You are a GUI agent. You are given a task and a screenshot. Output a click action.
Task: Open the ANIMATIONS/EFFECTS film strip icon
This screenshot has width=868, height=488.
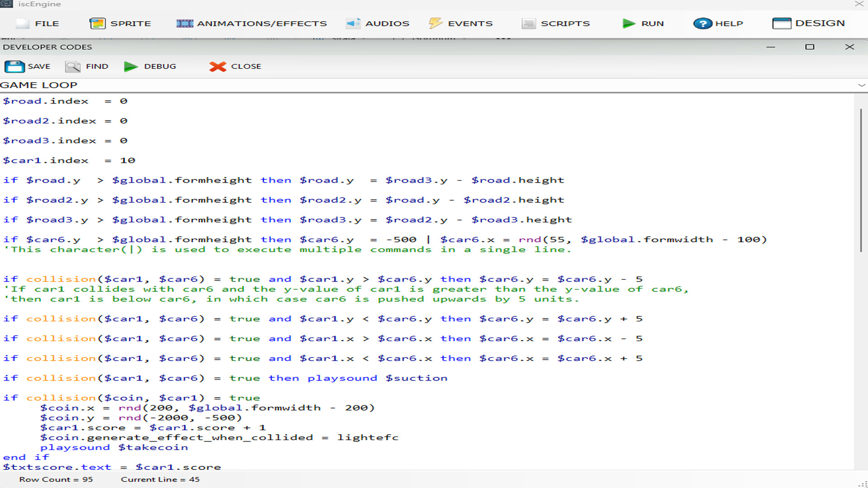point(184,23)
